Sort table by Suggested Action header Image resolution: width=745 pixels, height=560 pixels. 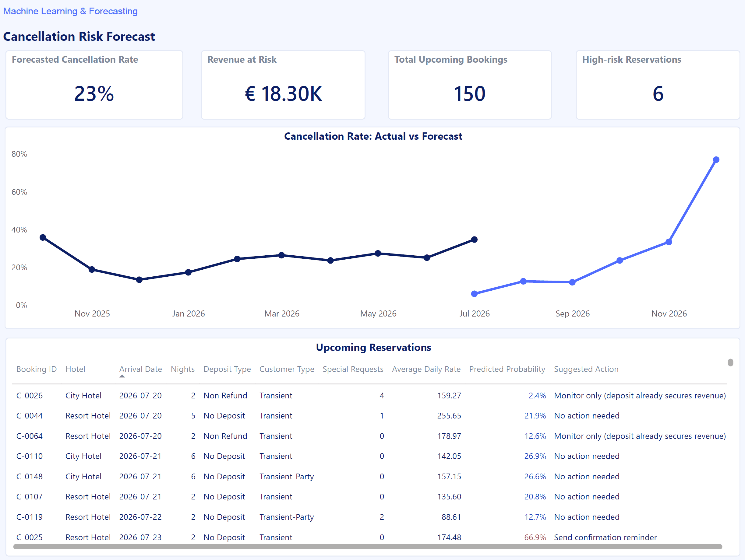point(586,369)
